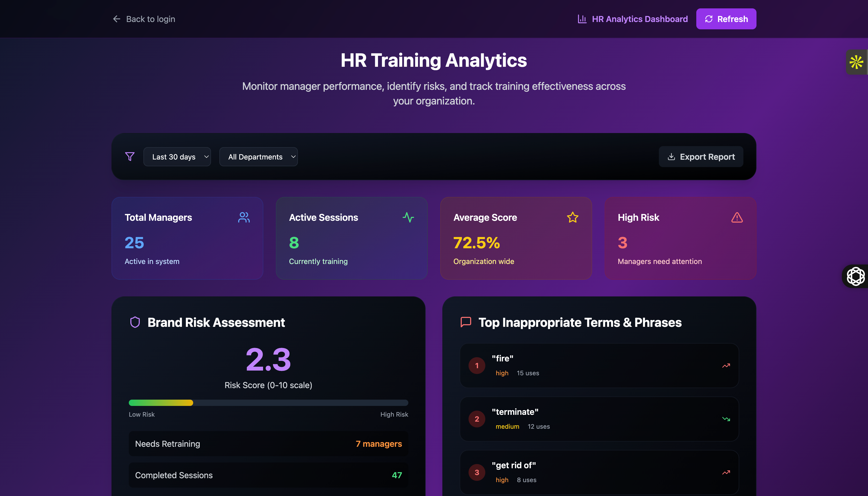
Task: Click Export Report button
Action: [x=701, y=157]
